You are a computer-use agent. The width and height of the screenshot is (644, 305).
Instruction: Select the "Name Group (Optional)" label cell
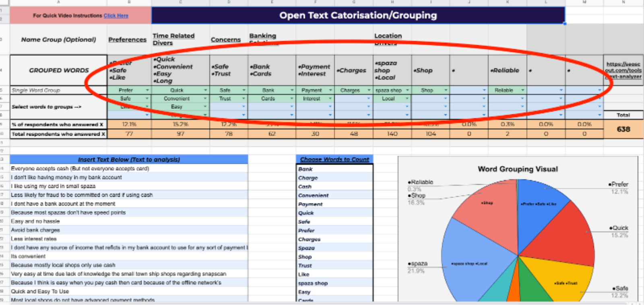58,39
